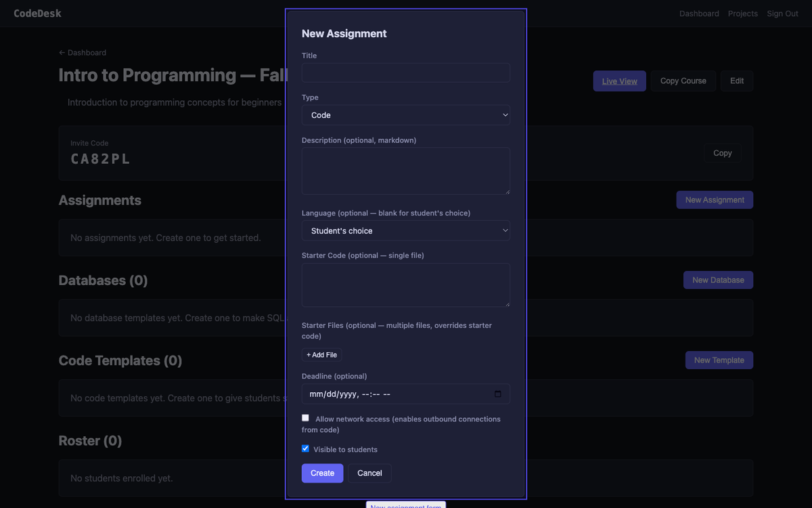Click Sign Out in the navigation bar
Viewport: 812px width, 508px height.
click(782, 13)
